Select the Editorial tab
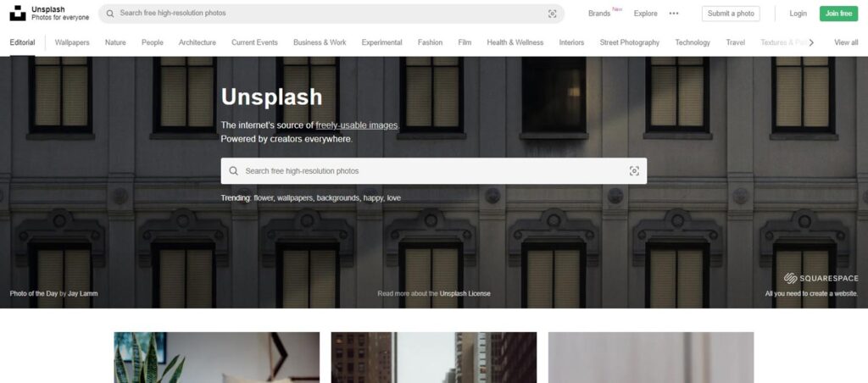This screenshot has width=868, height=383. coord(22,42)
